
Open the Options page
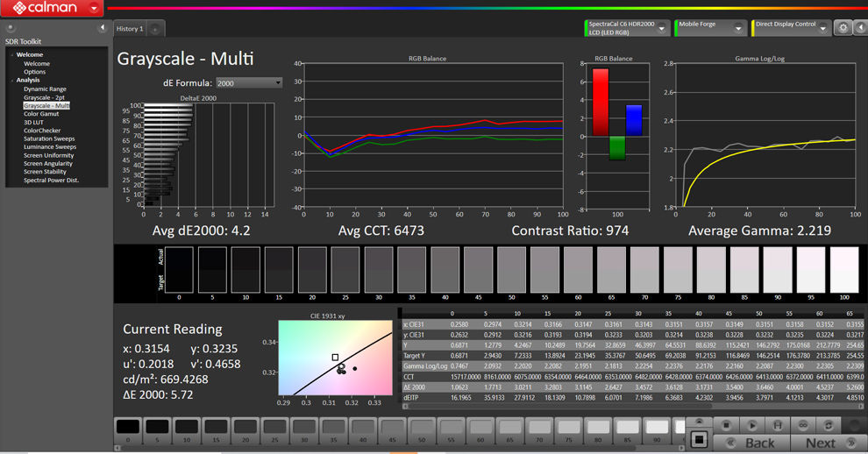click(34, 72)
